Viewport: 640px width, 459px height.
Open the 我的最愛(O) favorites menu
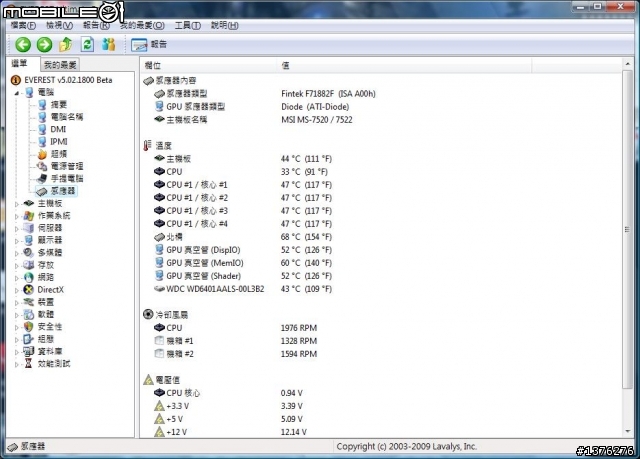pos(142,25)
